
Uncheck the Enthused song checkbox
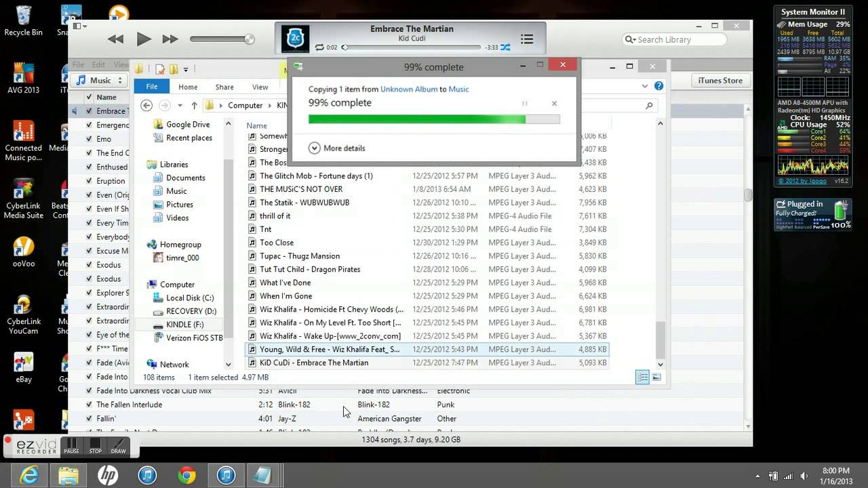coord(89,167)
